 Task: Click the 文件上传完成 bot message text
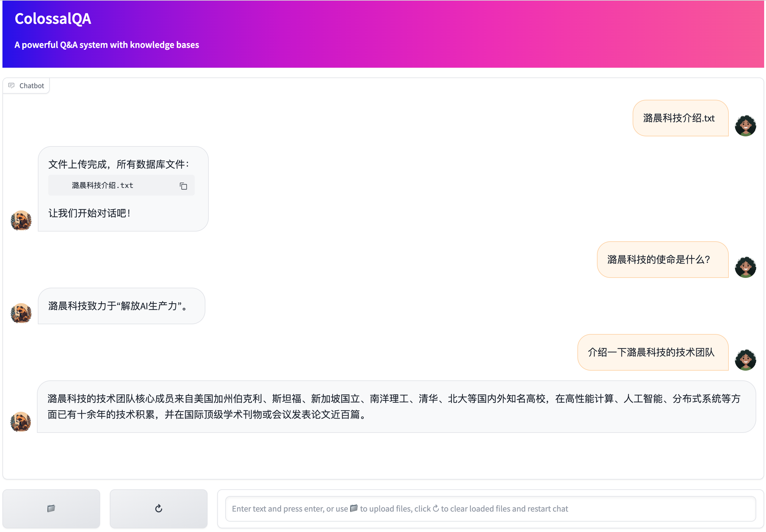coord(118,164)
